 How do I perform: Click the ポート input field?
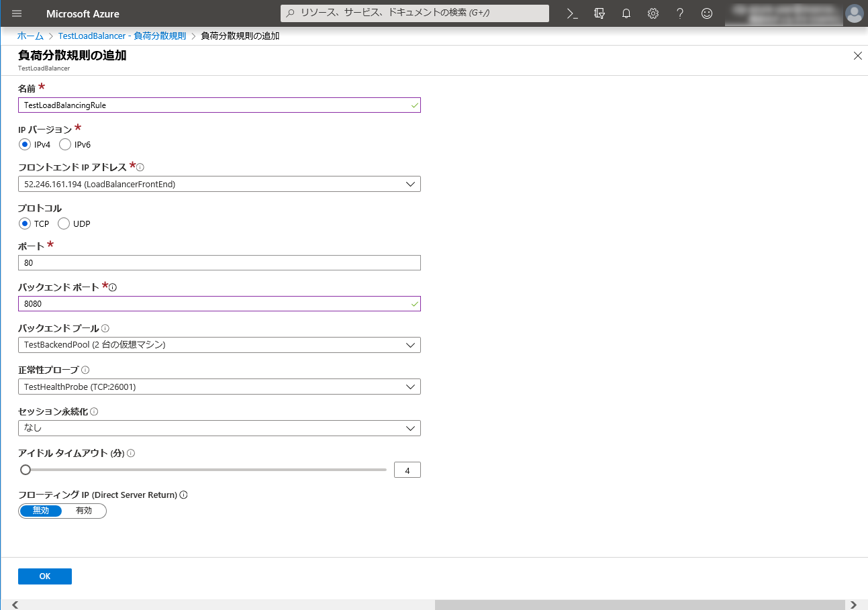click(x=219, y=263)
